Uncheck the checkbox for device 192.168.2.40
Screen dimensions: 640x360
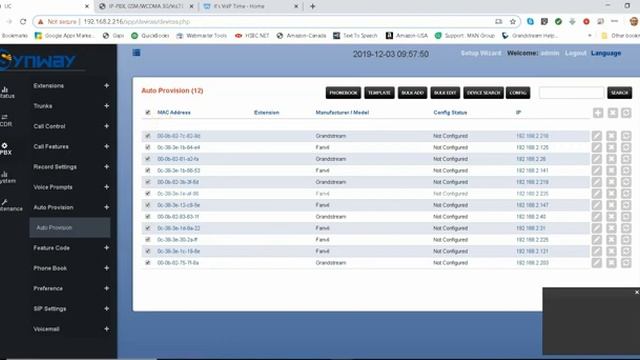pos(148,217)
